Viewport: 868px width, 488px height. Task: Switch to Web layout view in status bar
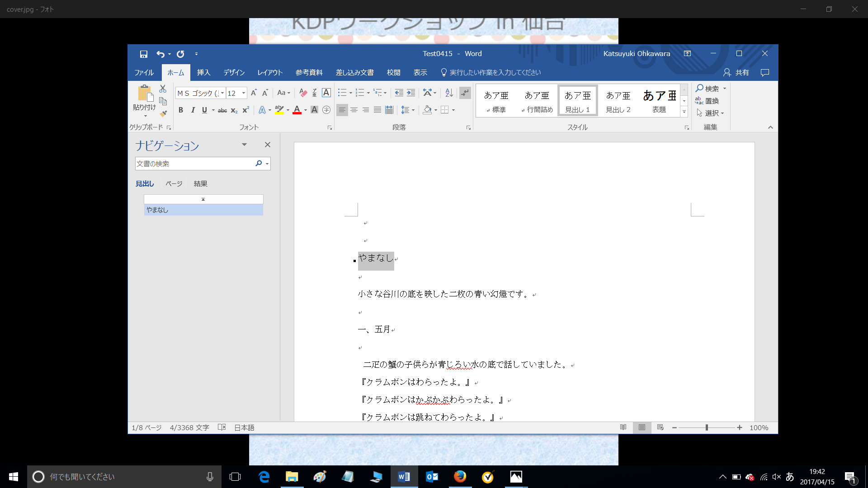point(660,427)
